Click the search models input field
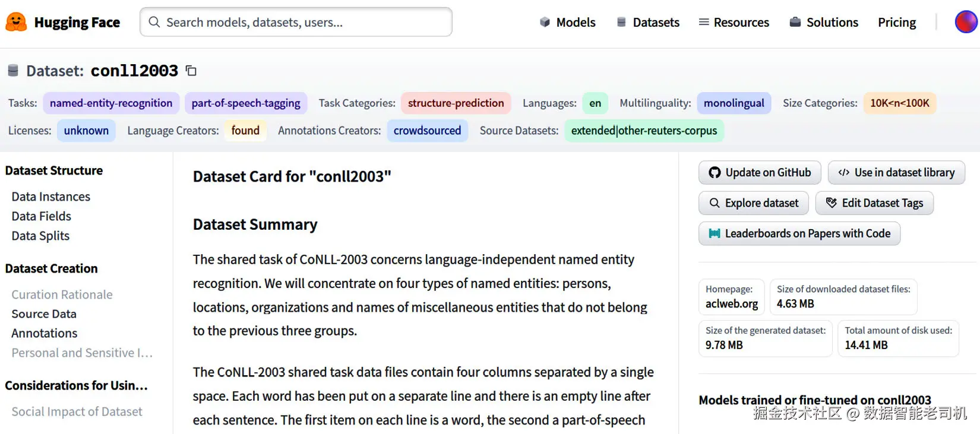This screenshot has width=980, height=434. [x=296, y=23]
